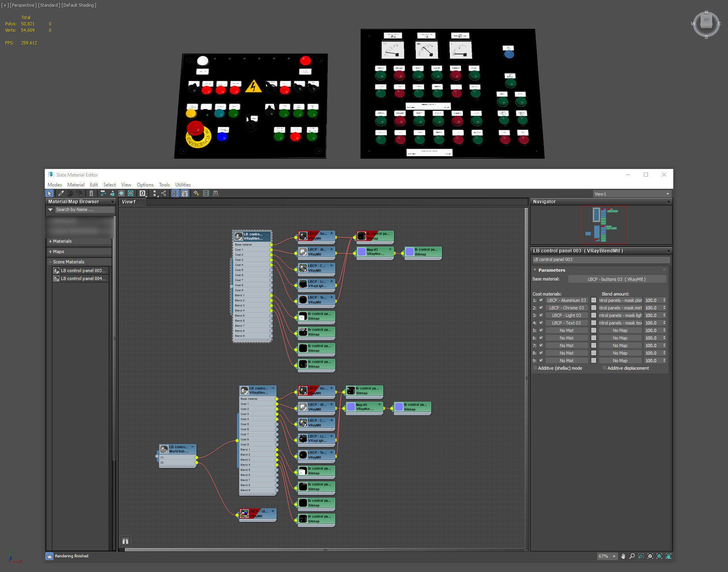This screenshot has width=728, height=572.
Task: Select the Zoom Region tool
Action: click(641, 556)
